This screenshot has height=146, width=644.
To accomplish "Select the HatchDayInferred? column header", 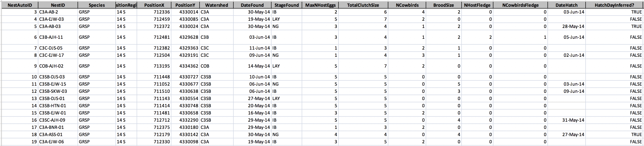I will [x=614, y=5].
